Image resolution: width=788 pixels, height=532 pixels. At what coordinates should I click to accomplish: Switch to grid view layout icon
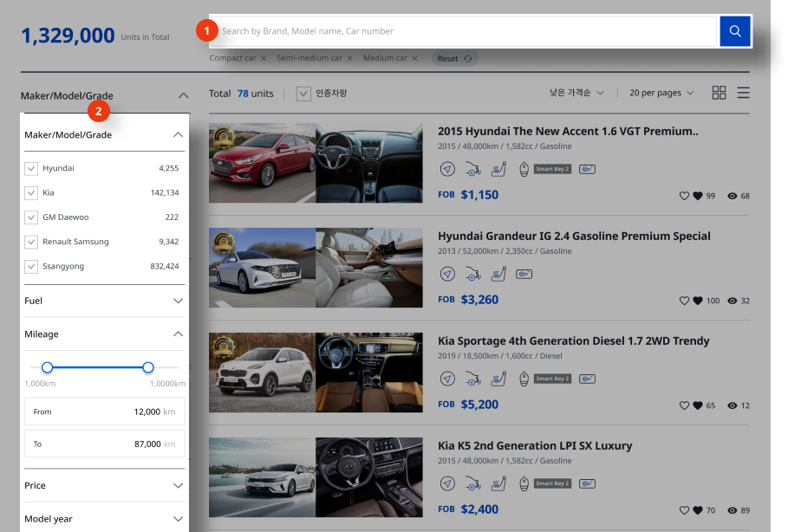coord(719,93)
